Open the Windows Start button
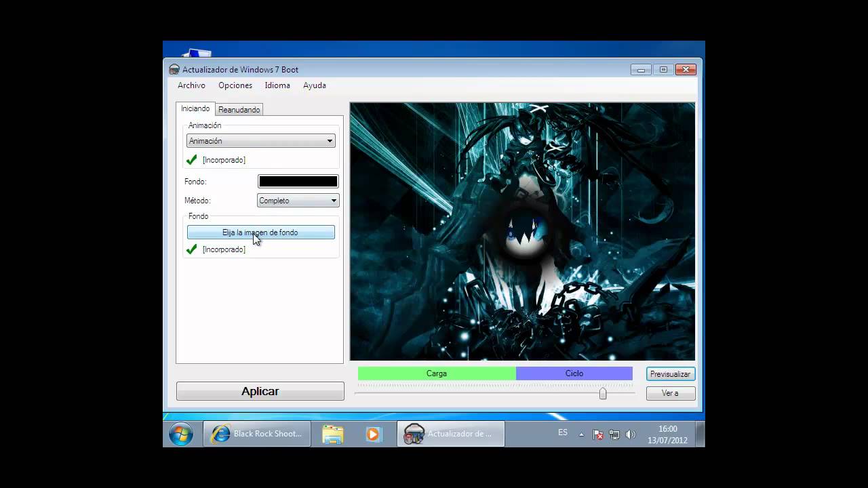 [181, 434]
